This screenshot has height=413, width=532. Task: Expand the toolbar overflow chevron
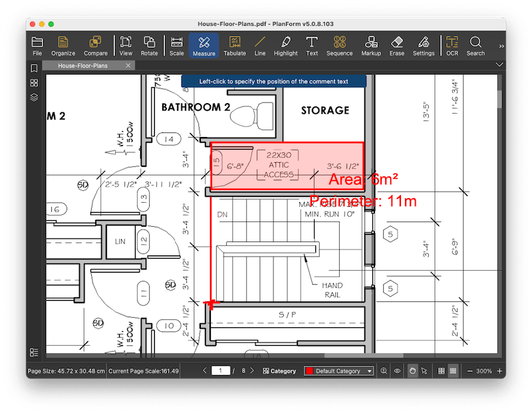[x=501, y=46]
